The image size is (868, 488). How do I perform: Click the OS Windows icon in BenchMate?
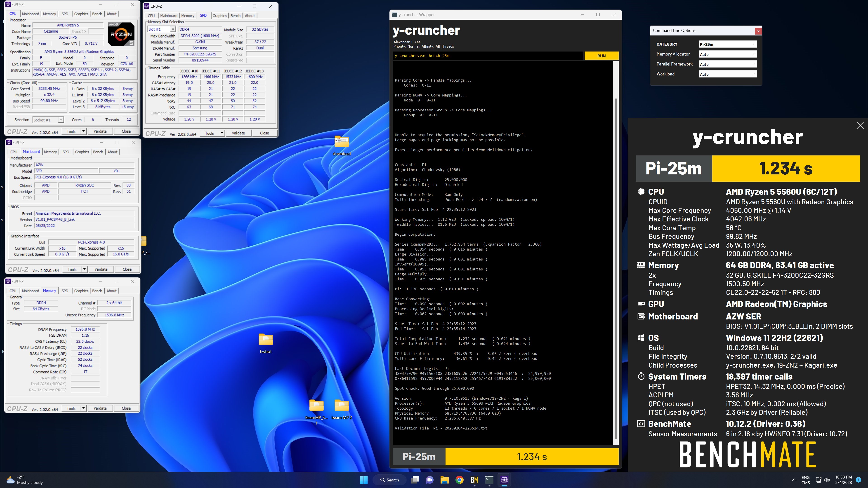click(x=641, y=338)
